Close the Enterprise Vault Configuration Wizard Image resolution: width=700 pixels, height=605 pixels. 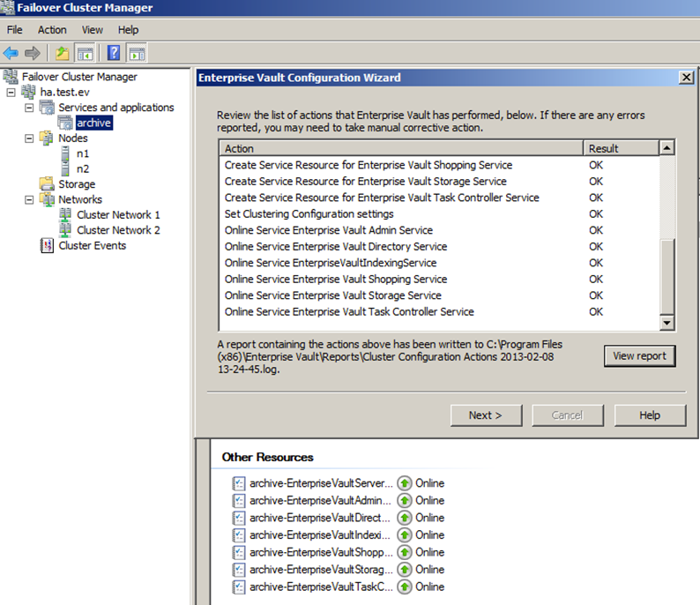point(686,78)
